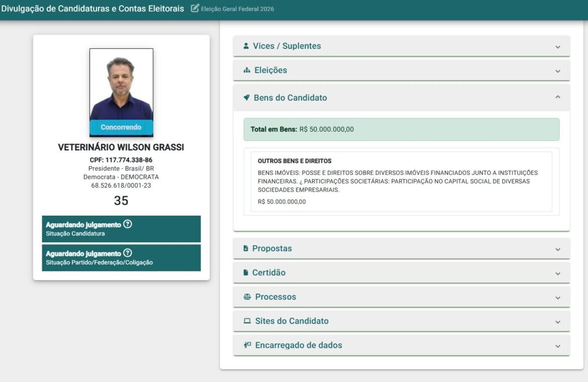Open the Encarregado de dados title
Viewport: 588px width, 382px height.
pyautogui.click(x=299, y=345)
